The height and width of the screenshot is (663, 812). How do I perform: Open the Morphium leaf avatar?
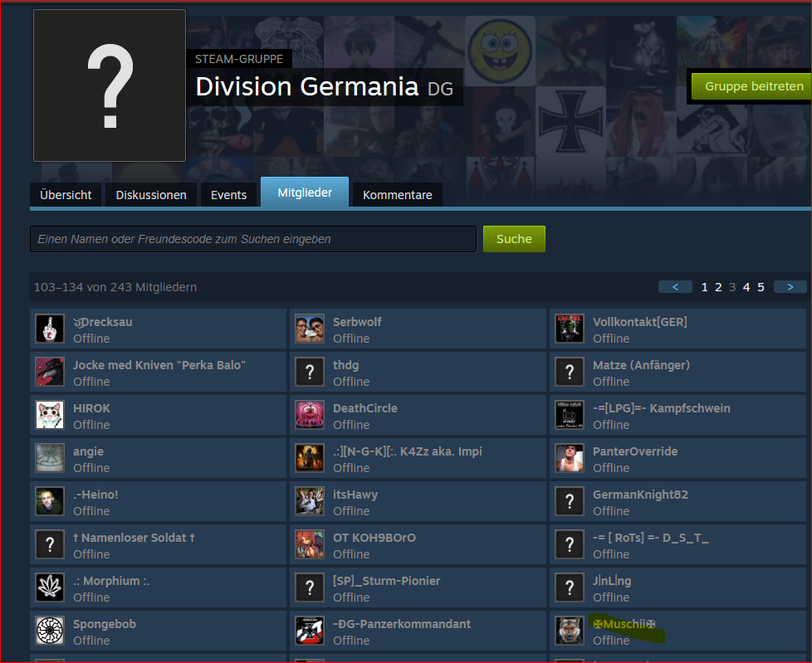50,587
